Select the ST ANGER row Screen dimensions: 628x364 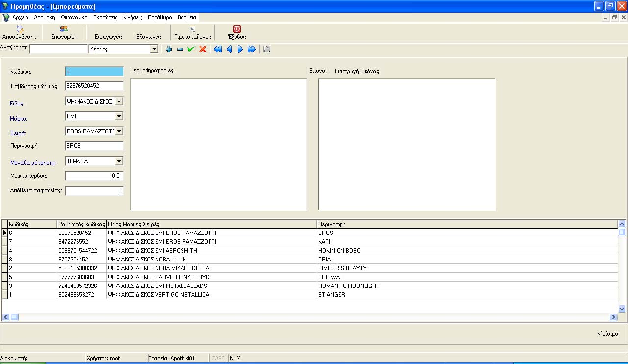[310, 295]
